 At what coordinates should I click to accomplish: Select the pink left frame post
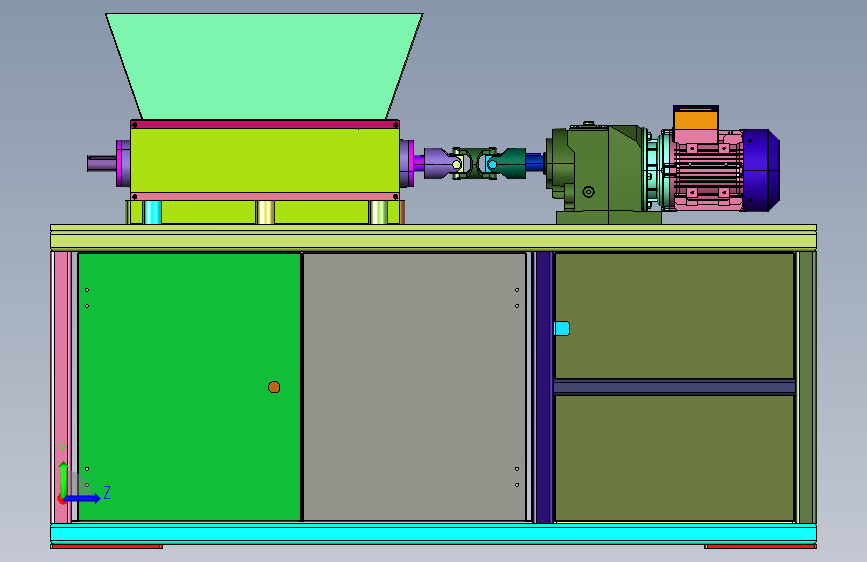coord(61,387)
